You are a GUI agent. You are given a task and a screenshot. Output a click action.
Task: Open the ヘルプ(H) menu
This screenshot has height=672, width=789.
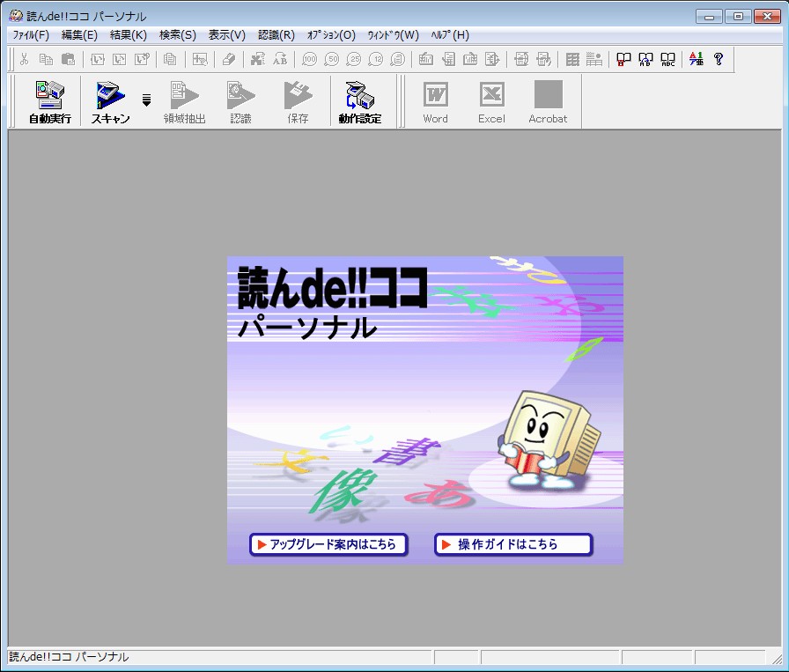[x=450, y=35]
